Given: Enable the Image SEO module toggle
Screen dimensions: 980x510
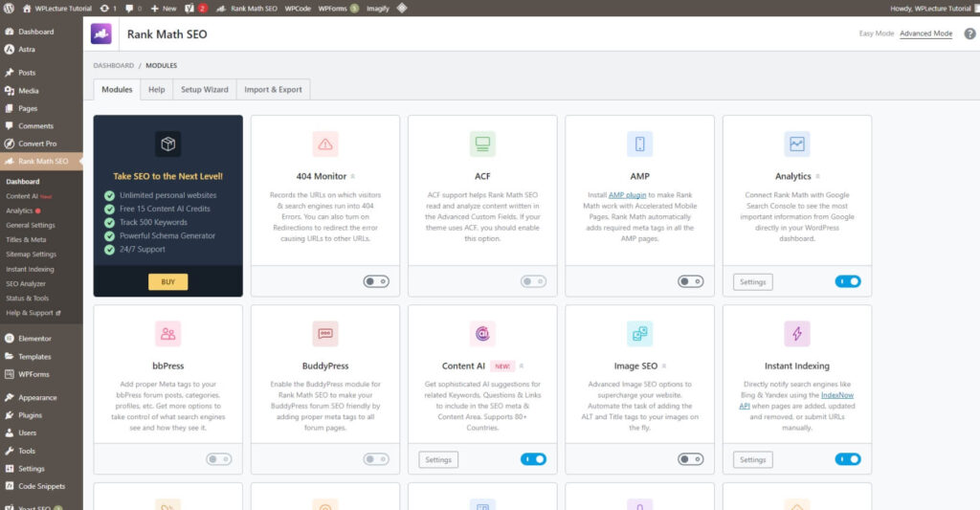Looking at the screenshot, I should (691, 459).
